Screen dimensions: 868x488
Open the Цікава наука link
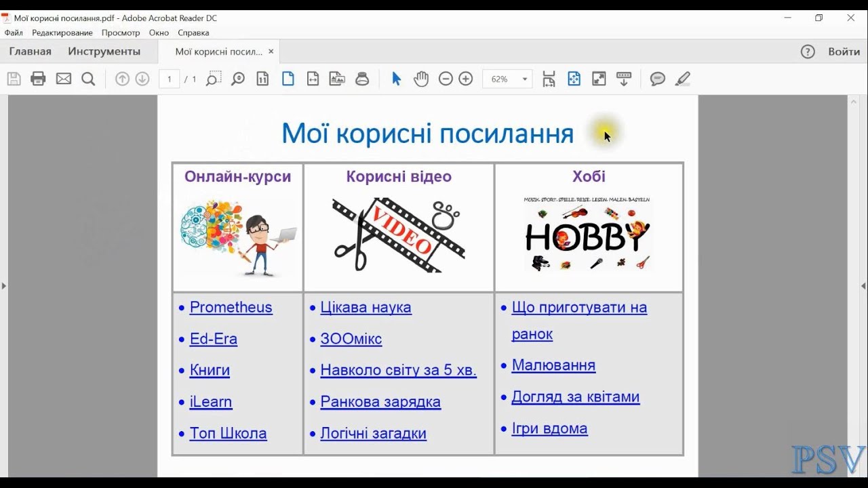[366, 307]
